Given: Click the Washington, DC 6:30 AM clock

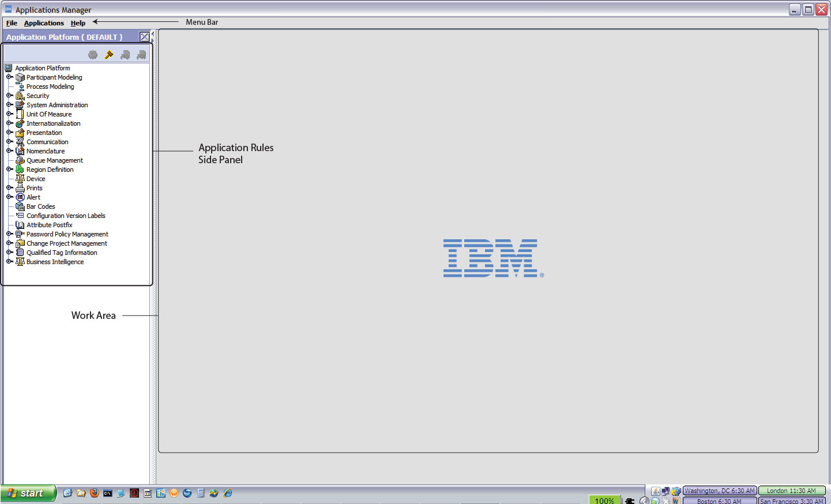Looking at the screenshot, I should point(719,491).
